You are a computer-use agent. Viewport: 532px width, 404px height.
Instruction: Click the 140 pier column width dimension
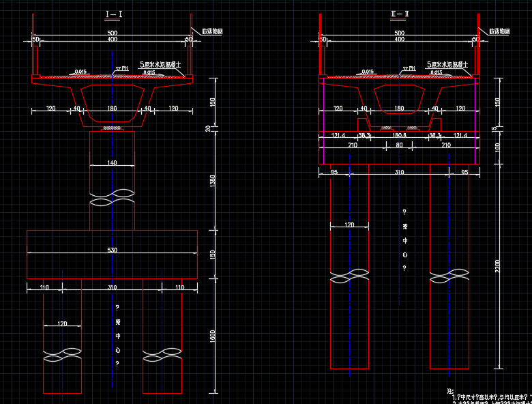click(x=113, y=163)
